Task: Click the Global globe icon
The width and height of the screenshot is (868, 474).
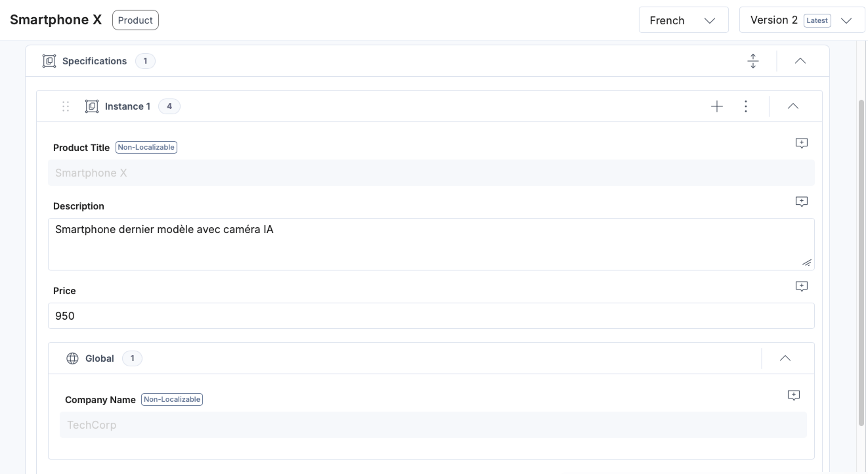Action: (x=72, y=358)
